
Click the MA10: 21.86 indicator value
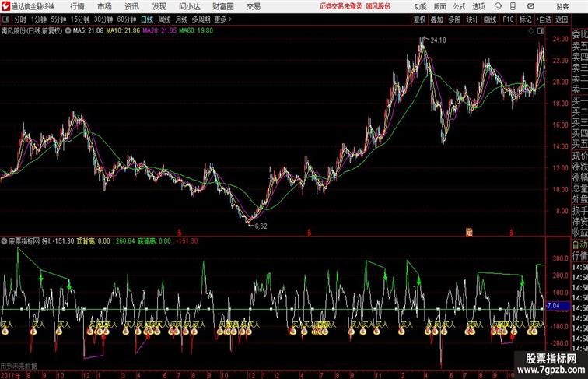click(123, 31)
